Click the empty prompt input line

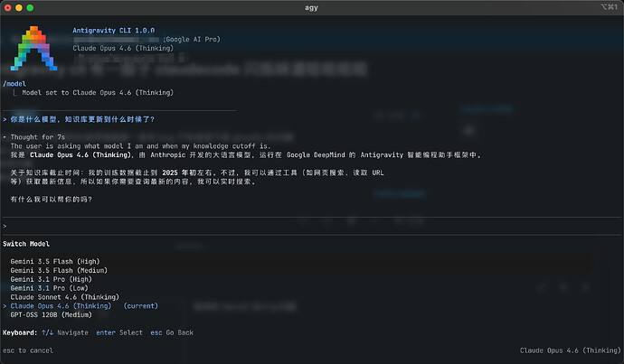click(x=312, y=226)
